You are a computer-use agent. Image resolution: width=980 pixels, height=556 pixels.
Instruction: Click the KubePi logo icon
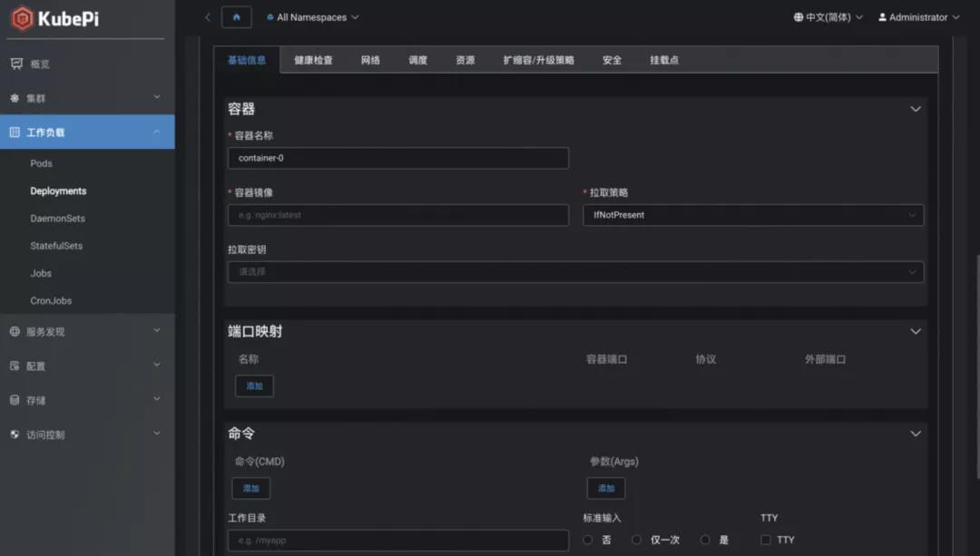pos(22,18)
